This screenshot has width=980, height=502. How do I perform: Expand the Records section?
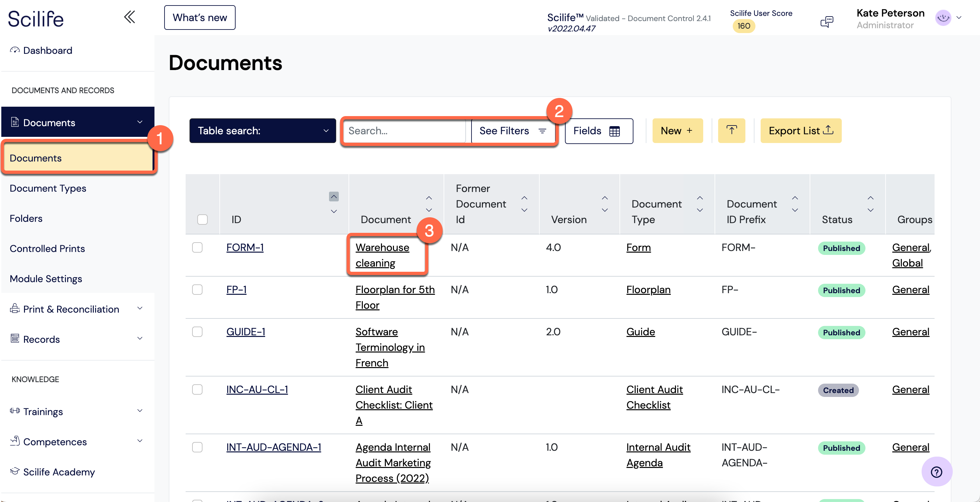click(x=140, y=339)
